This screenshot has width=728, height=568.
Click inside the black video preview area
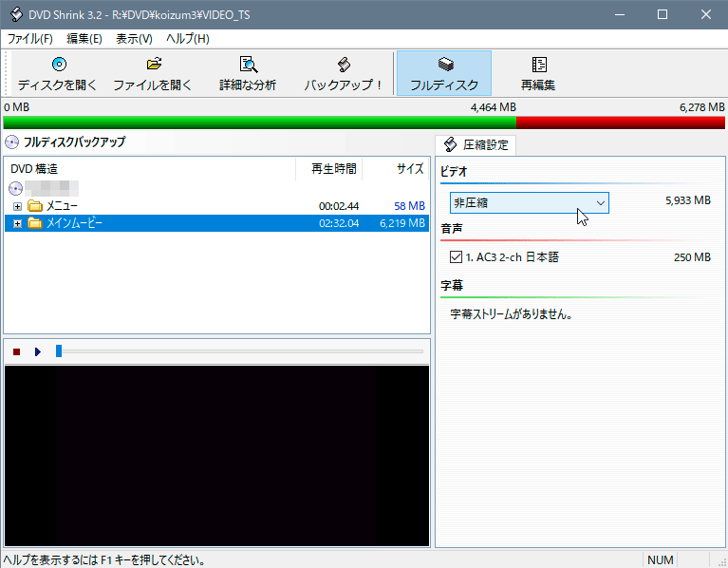click(x=216, y=456)
